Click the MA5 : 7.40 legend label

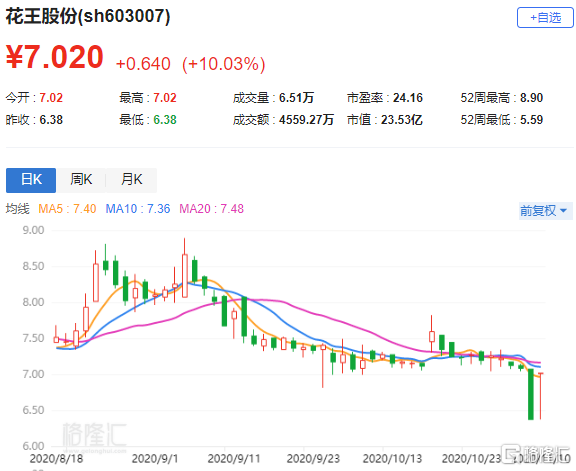tap(67, 209)
